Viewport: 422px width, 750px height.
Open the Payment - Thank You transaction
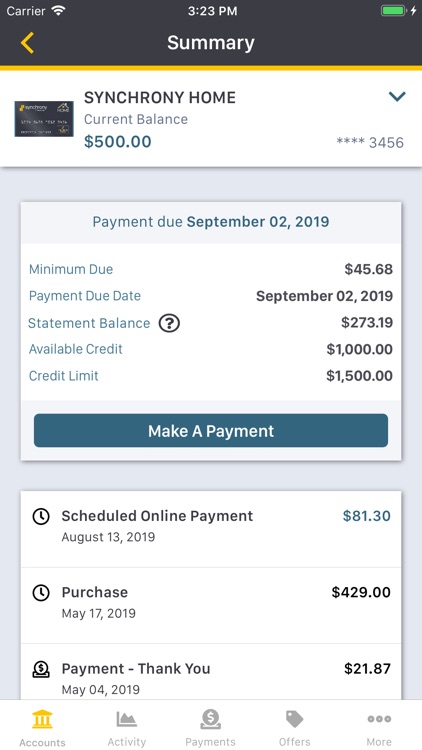click(211, 672)
